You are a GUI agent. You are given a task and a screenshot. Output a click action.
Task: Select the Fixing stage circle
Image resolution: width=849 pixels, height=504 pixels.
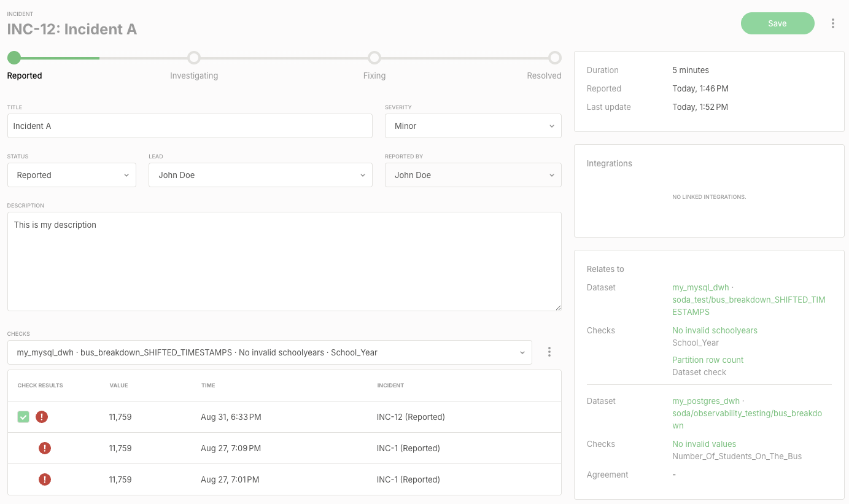[374, 58]
